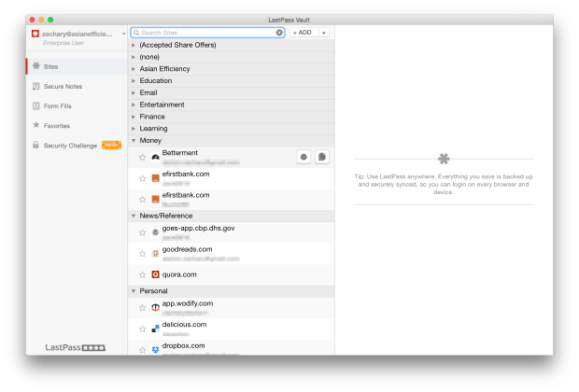Select the app.wodify.com entry
The image size is (579, 392).
click(232, 307)
